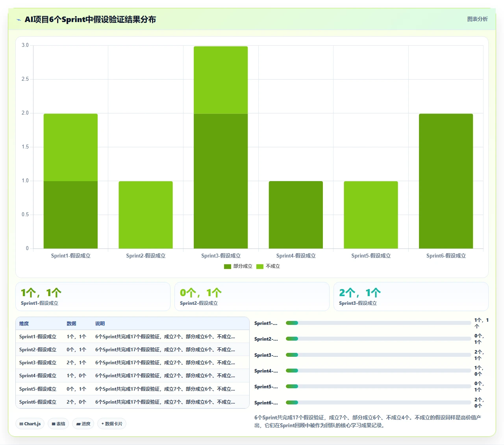504x445 pixels.
Task: Click the Sprint1 progress bar
Action: click(x=378, y=323)
